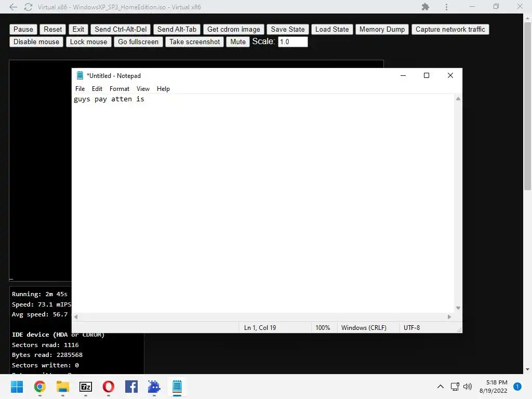Click 'UTF-8' encoding status entry

pos(411,328)
